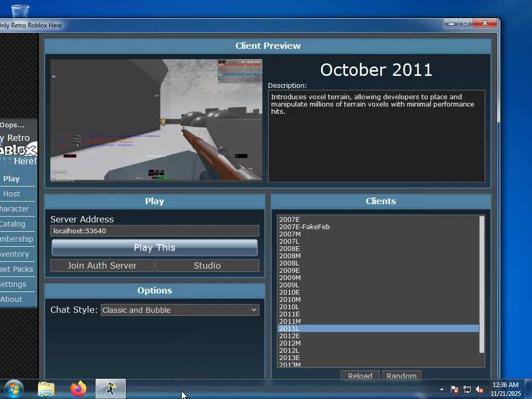Screen dimensions: 532x399
Task: Select client 2008L
Action: point(378,263)
